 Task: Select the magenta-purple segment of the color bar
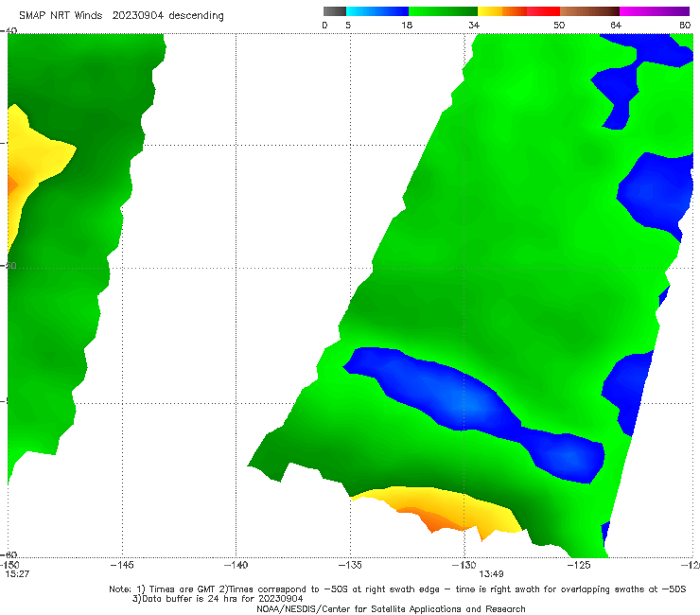coord(655,11)
